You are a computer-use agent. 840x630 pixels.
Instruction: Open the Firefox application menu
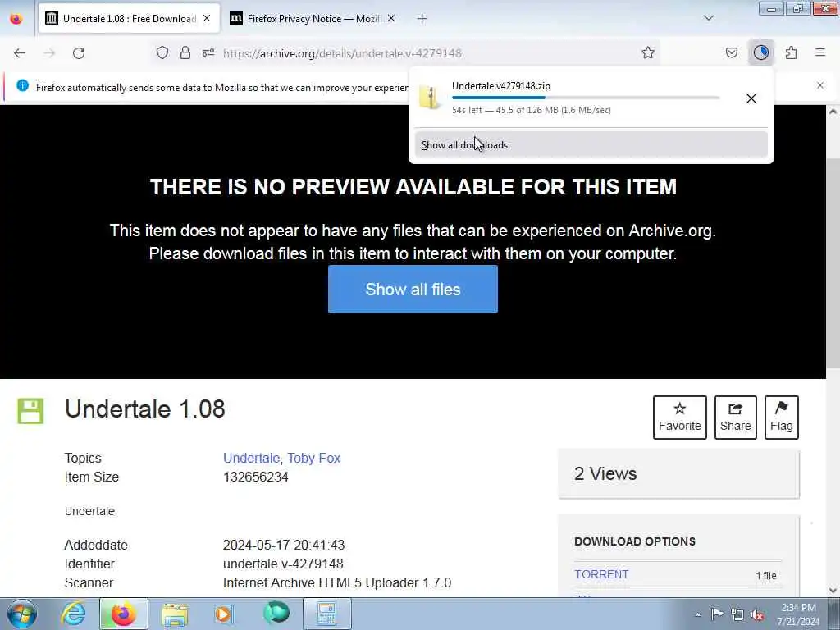[820, 52]
